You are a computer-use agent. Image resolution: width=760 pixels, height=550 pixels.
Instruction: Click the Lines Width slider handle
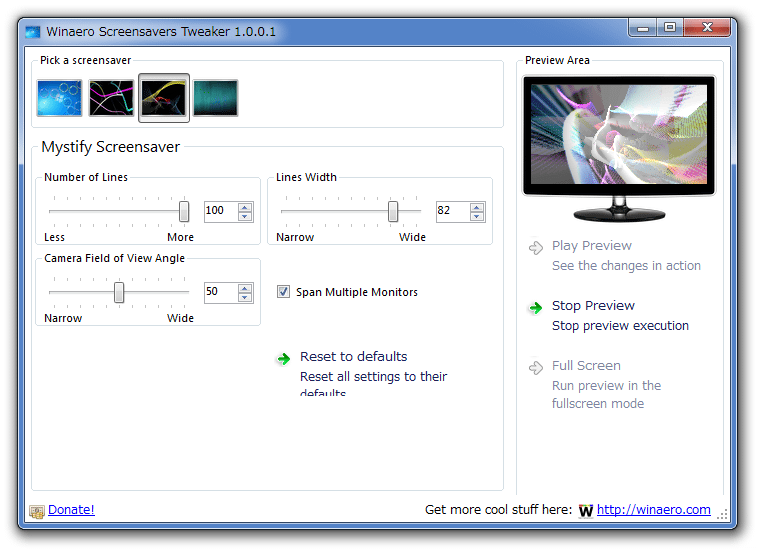tap(393, 211)
